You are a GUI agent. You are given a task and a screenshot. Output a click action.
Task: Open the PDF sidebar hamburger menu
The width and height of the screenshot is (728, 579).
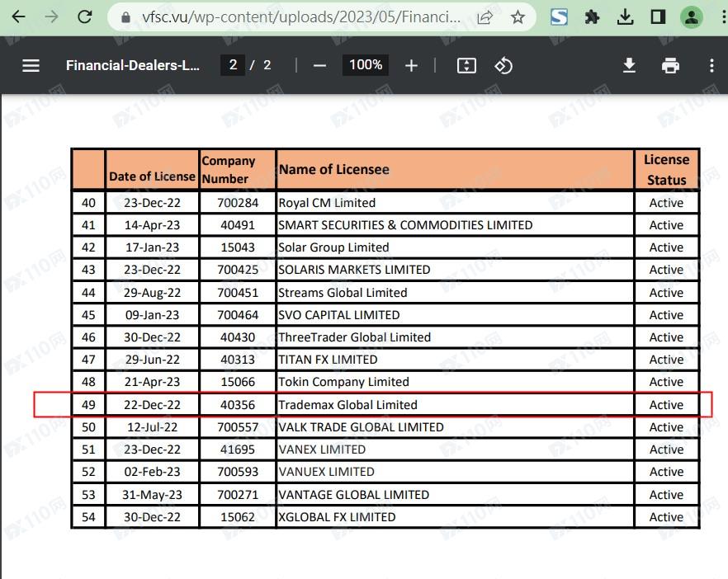point(31,66)
